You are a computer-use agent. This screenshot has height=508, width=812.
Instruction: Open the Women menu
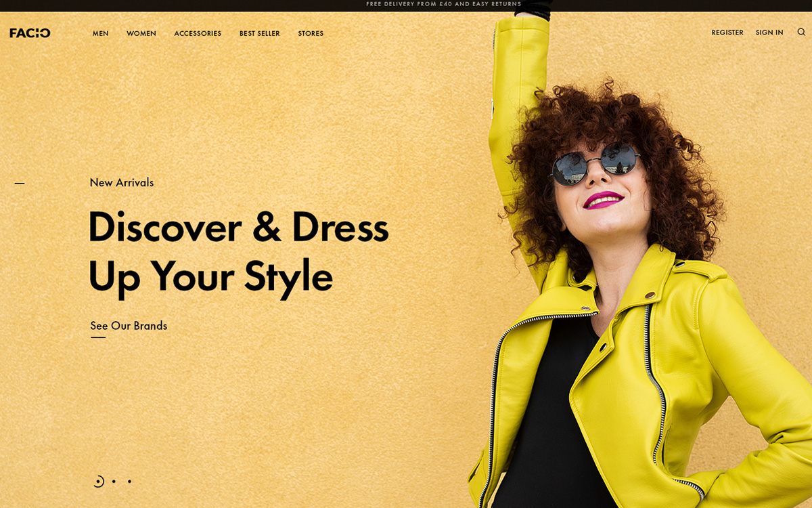(x=141, y=33)
